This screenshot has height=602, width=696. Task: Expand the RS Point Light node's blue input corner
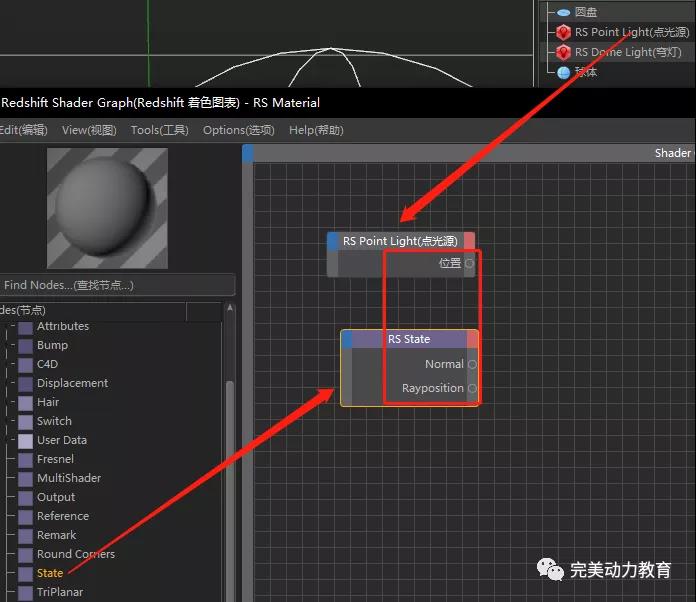pos(334,241)
